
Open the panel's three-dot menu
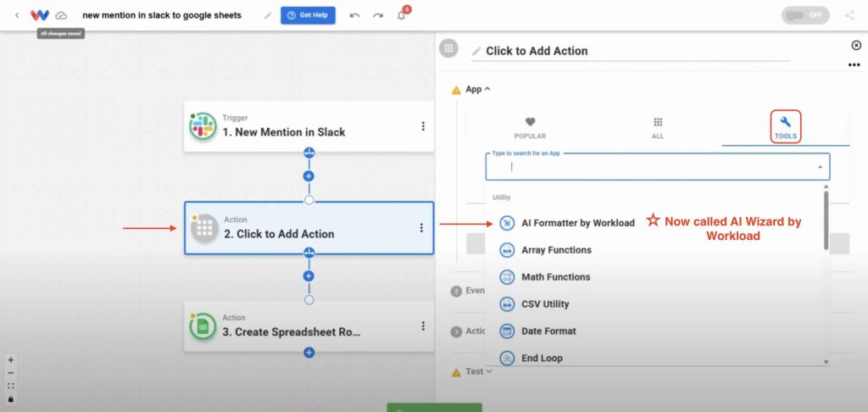[854, 65]
